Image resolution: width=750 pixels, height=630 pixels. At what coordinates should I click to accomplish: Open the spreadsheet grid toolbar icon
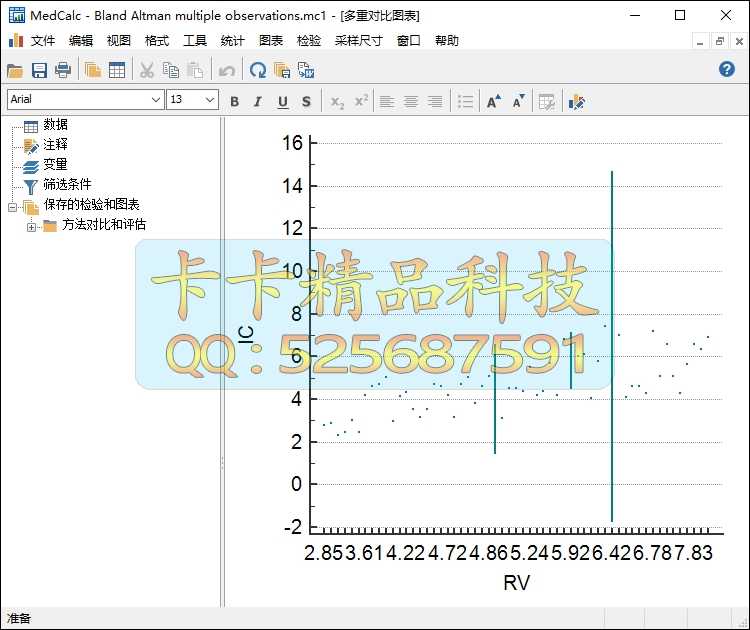pyautogui.click(x=117, y=71)
